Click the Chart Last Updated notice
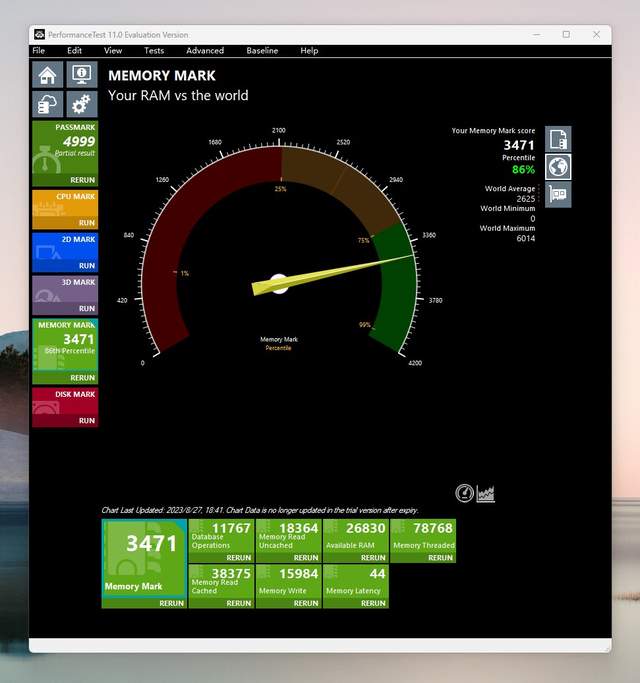The height and width of the screenshot is (683, 640). [x=260, y=510]
